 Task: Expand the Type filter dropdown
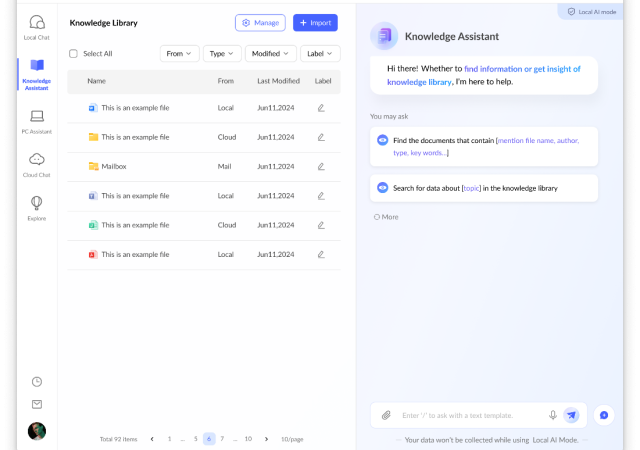[221, 54]
